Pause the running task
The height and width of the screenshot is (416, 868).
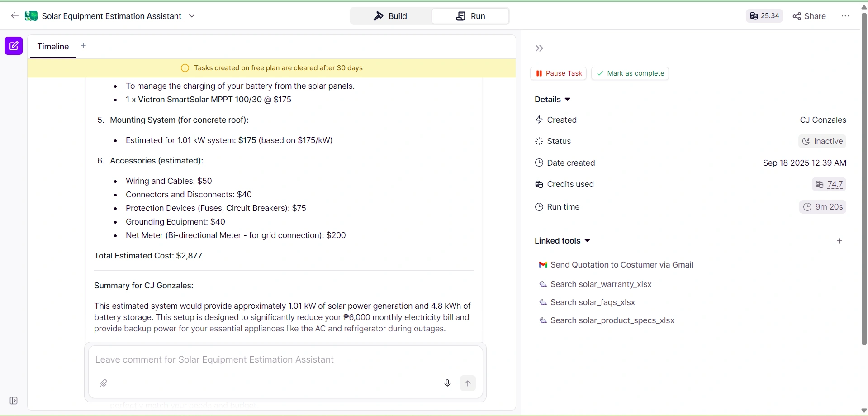coord(558,73)
